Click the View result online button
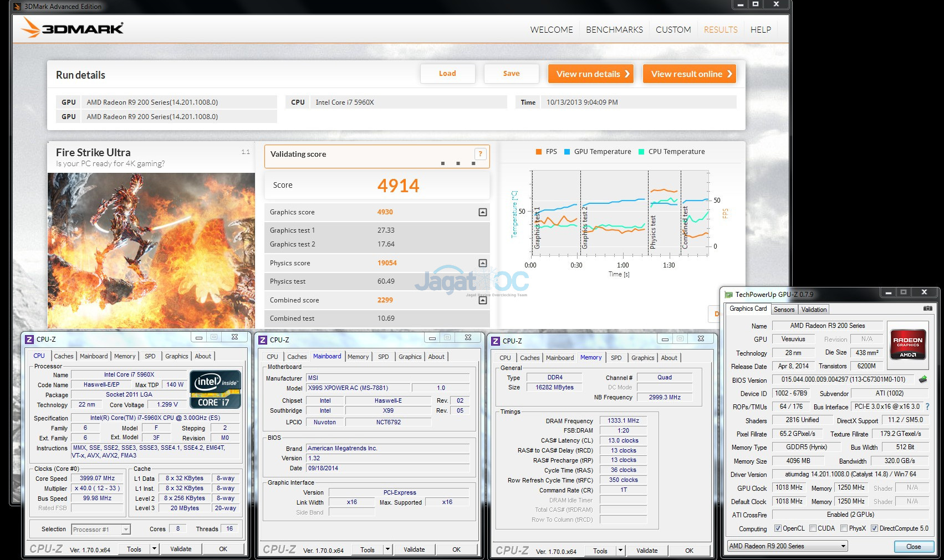This screenshot has height=560, width=944. pyautogui.click(x=690, y=74)
